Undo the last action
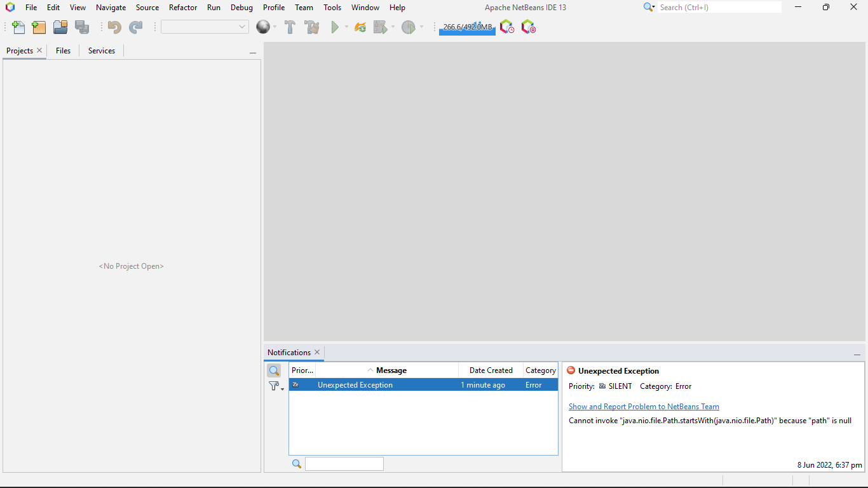This screenshot has width=868, height=488. [114, 27]
